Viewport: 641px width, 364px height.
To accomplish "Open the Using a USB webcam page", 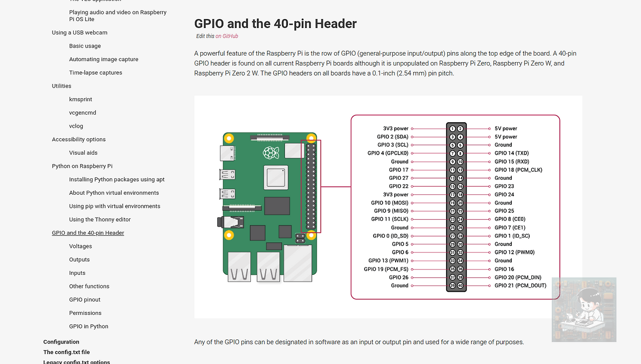I will [79, 32].
